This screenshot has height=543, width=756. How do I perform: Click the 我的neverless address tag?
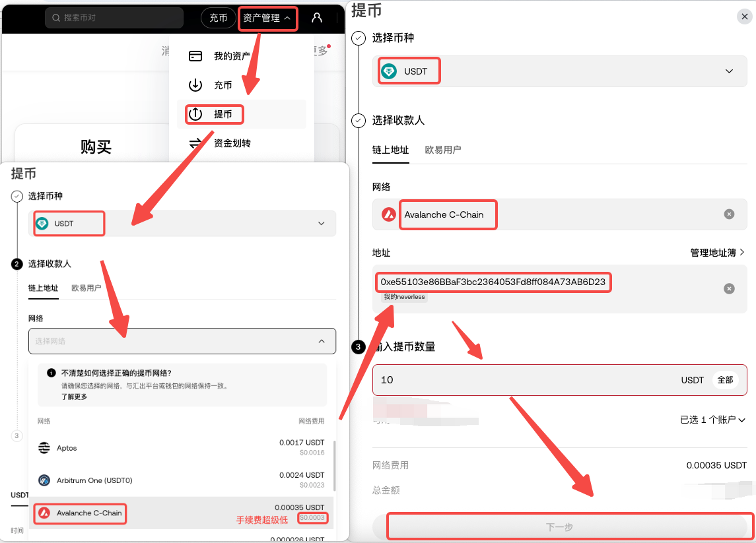pos(405,297)
